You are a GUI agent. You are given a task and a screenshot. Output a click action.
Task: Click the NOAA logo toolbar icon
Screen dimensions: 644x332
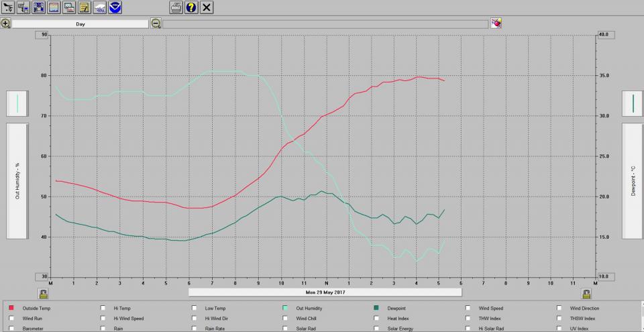115,7
